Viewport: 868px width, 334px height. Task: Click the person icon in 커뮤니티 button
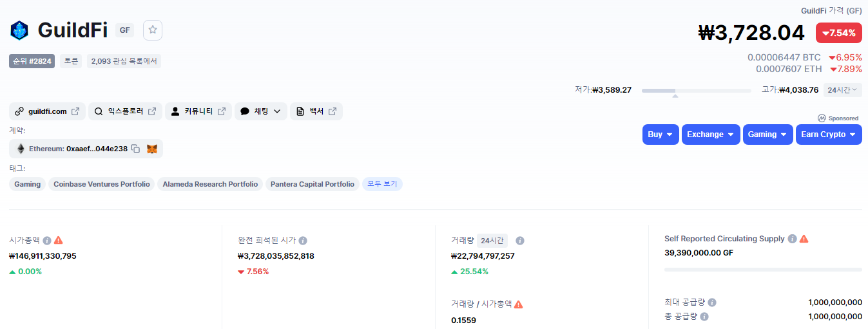pos(175,111)
